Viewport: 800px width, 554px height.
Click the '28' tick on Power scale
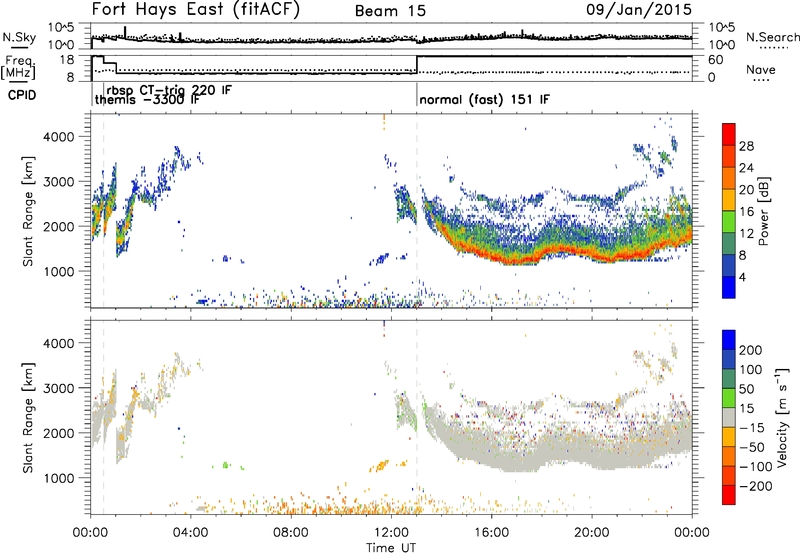(x=746, y=146)
